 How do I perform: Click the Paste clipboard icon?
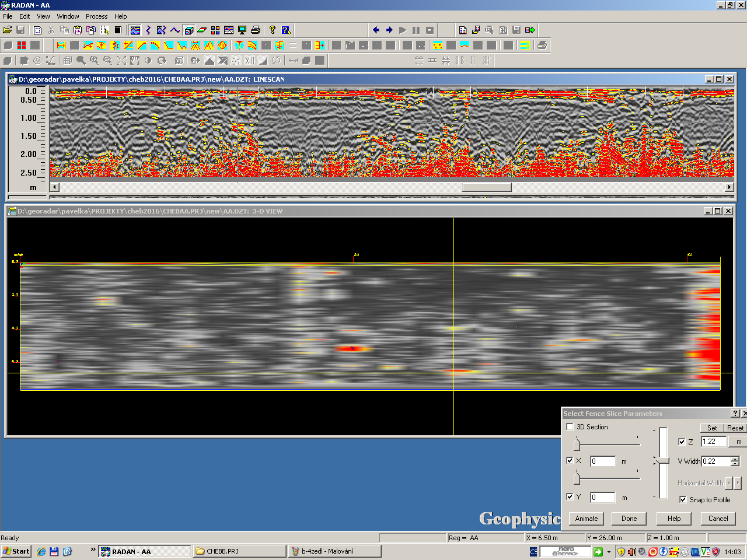point(78,30)
